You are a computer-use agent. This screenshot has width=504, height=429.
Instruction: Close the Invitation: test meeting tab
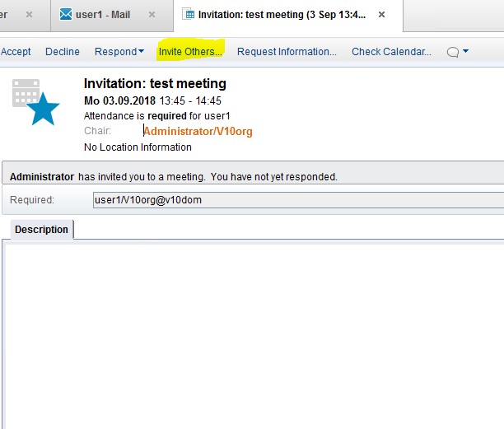[381, 15]
